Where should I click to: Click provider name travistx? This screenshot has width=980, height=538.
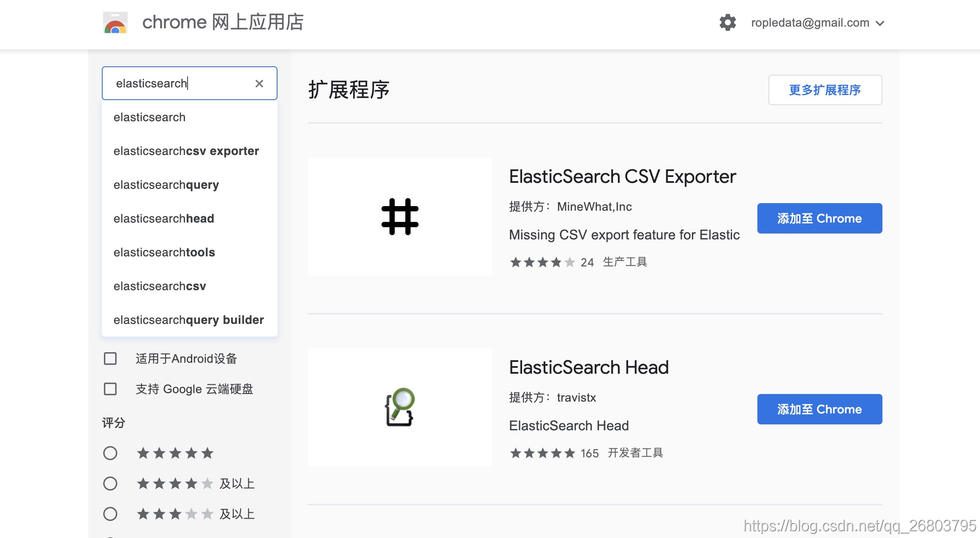576,397
